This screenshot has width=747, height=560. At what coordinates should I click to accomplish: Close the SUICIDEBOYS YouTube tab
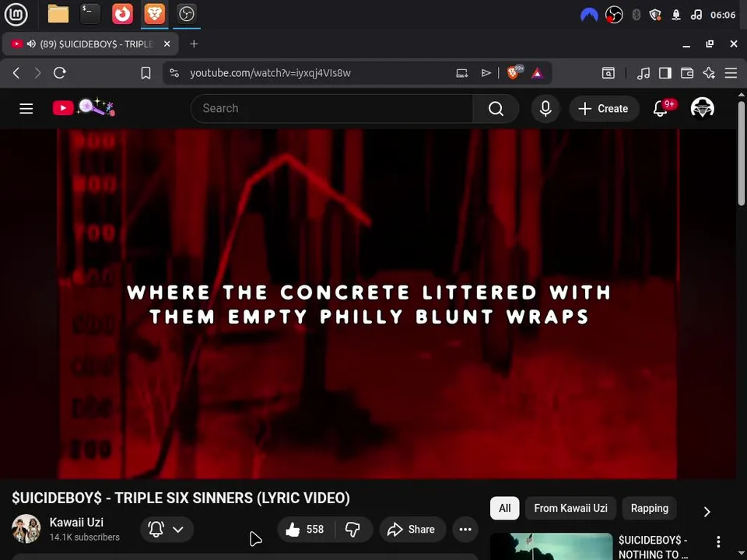tap(167, 44)
